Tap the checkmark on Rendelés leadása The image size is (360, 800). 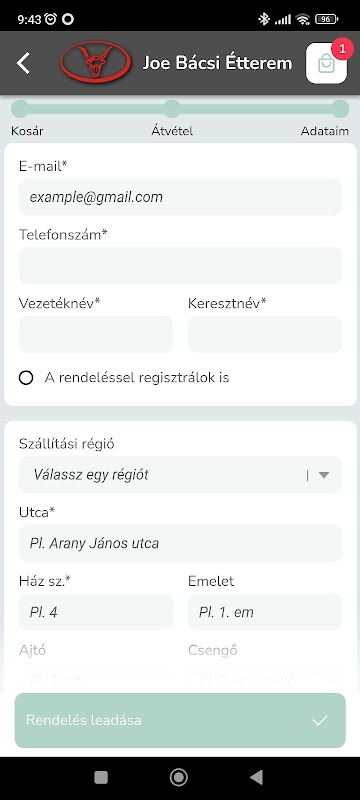click(320, 720)
